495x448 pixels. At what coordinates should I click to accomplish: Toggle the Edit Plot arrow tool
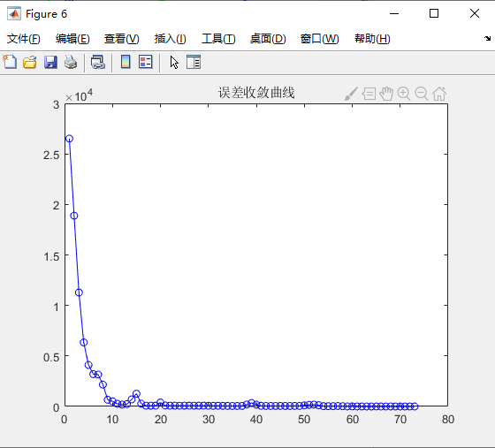pos(174,62)
